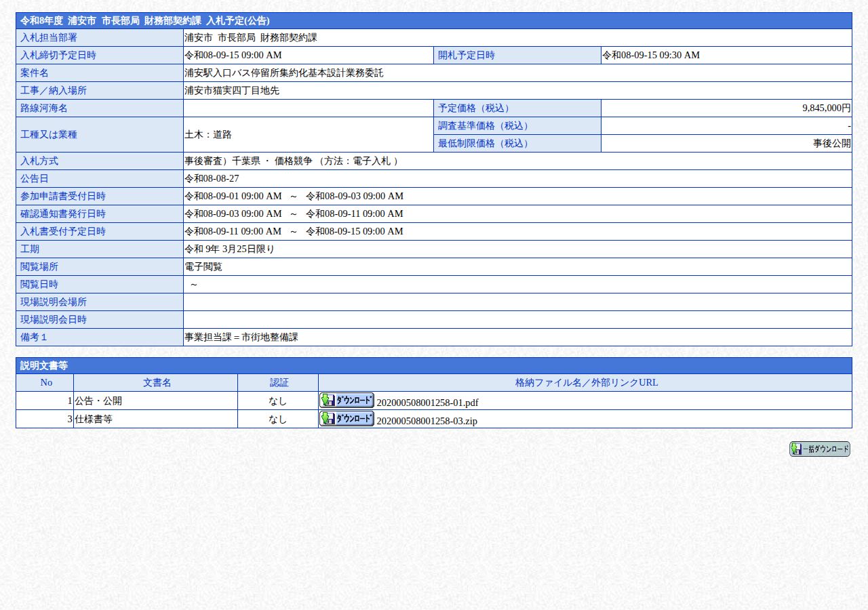Click the 確認通知書発行日時 date range
The height and width of the screenshot is (610, 868).
(x=294, y=213)
